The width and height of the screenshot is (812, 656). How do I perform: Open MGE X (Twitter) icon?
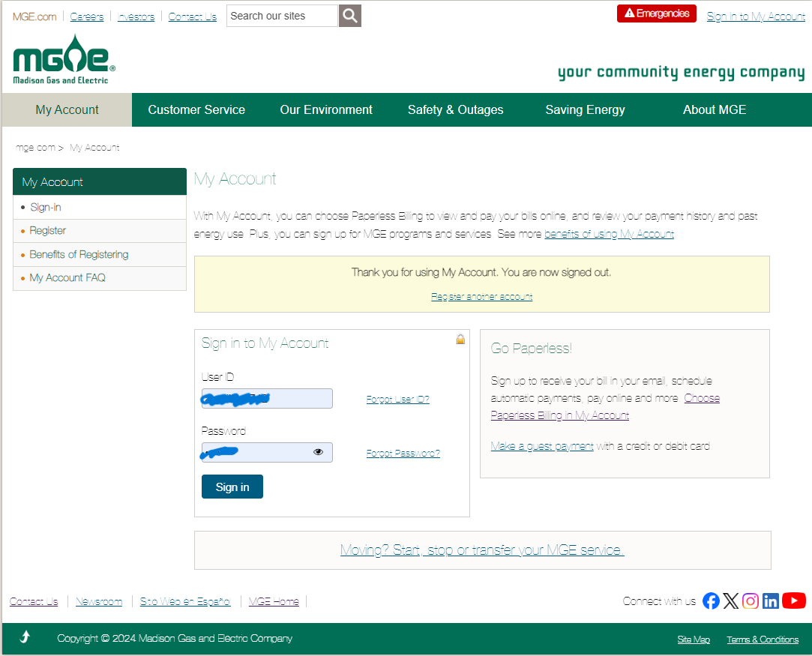pyautogui.click(x=731, y=601)
